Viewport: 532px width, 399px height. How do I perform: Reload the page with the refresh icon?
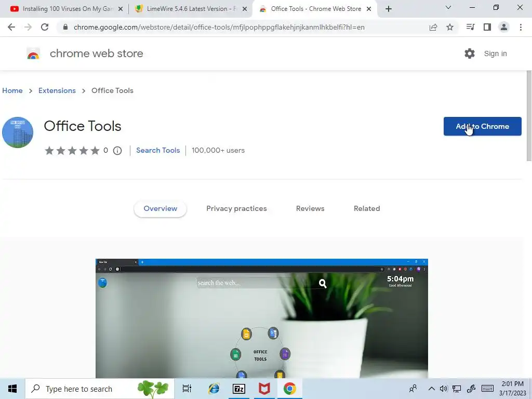pyautogui.click(x=45, y=27)
